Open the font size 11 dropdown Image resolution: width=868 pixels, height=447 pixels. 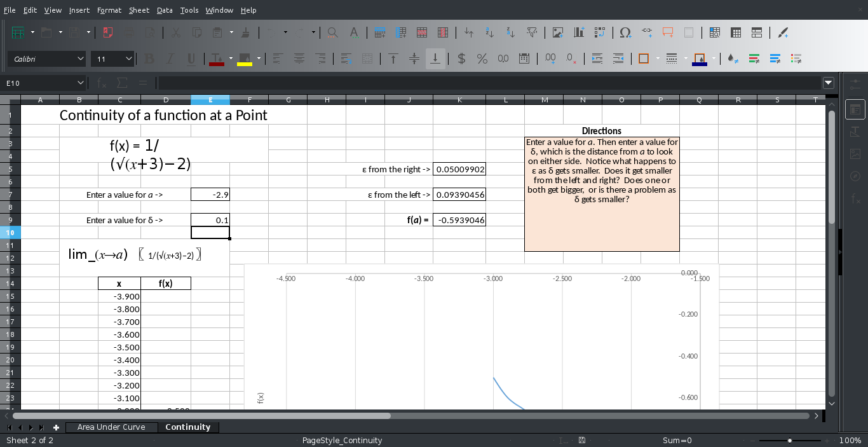[129, 59]
